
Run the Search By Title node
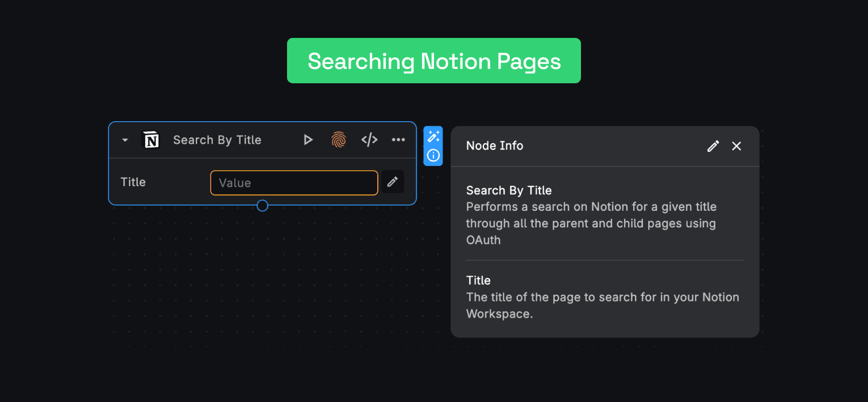[308, 140]
